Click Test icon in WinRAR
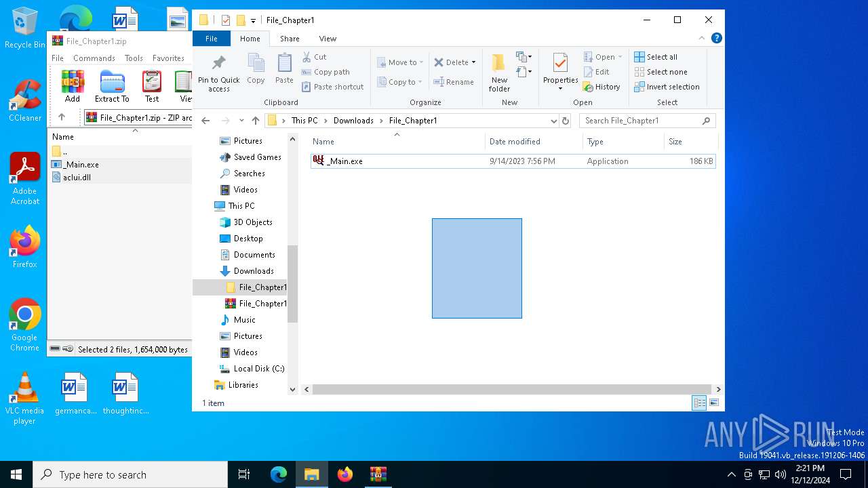 [152, 86]
